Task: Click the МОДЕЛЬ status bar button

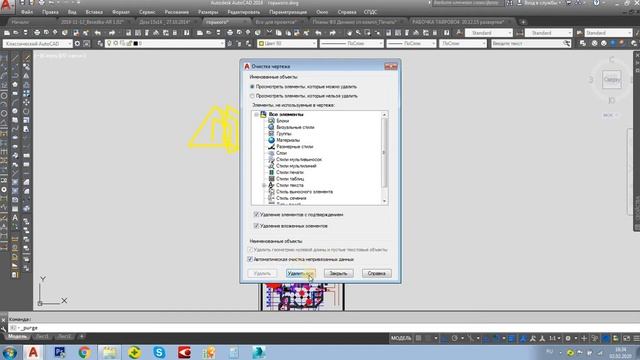Action: coord(401,338)
